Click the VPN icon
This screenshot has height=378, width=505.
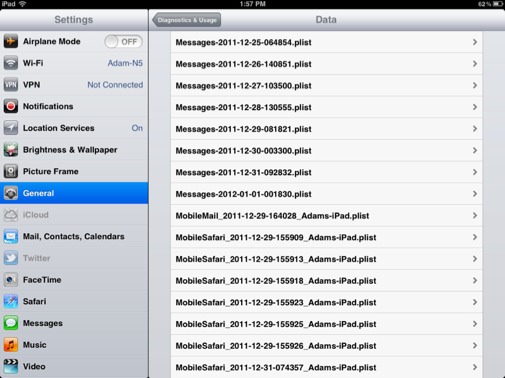(x=11, y=85)
